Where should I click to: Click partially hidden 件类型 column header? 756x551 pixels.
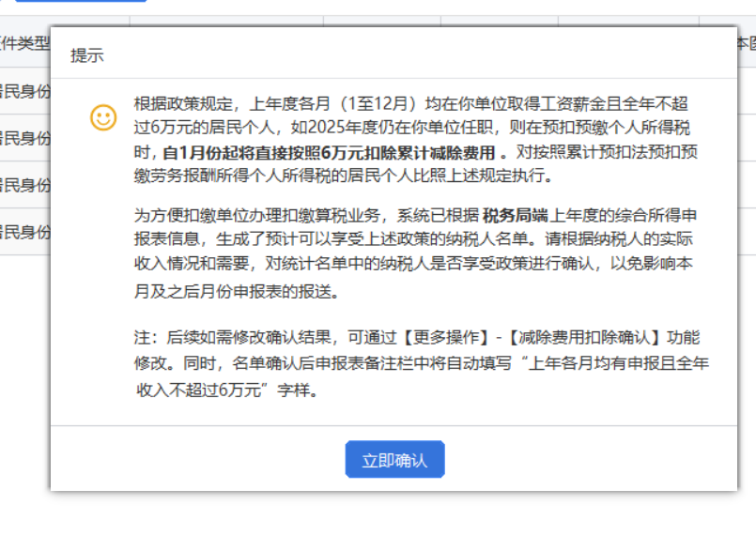[x=25, y=43]
